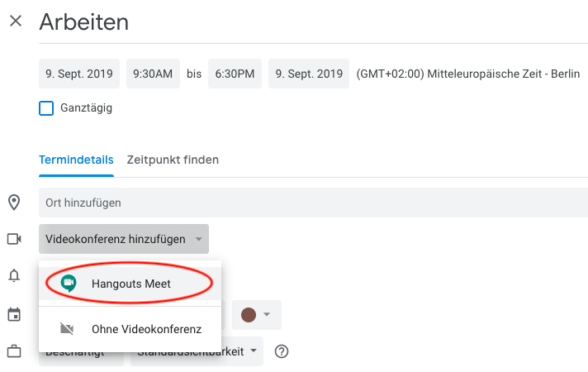Pick the brown event color swatch
The width and height of the screenshot is (588, 372).
[x=249, y=315]
